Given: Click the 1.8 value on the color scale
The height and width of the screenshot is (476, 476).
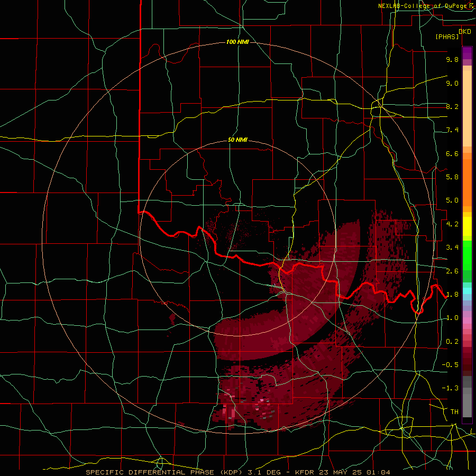Looking at the screenshot, I should (x=452, y=295).
